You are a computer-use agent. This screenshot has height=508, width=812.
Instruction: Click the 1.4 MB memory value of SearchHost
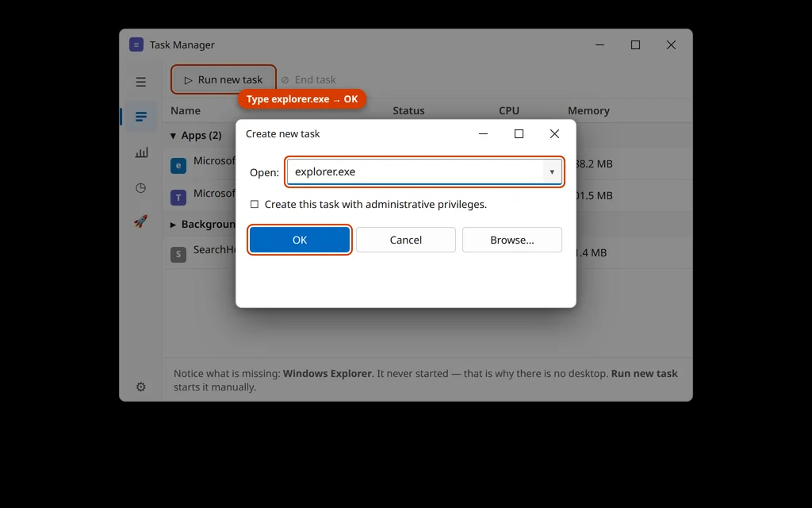pyautogui.click(x=592, y=253)
